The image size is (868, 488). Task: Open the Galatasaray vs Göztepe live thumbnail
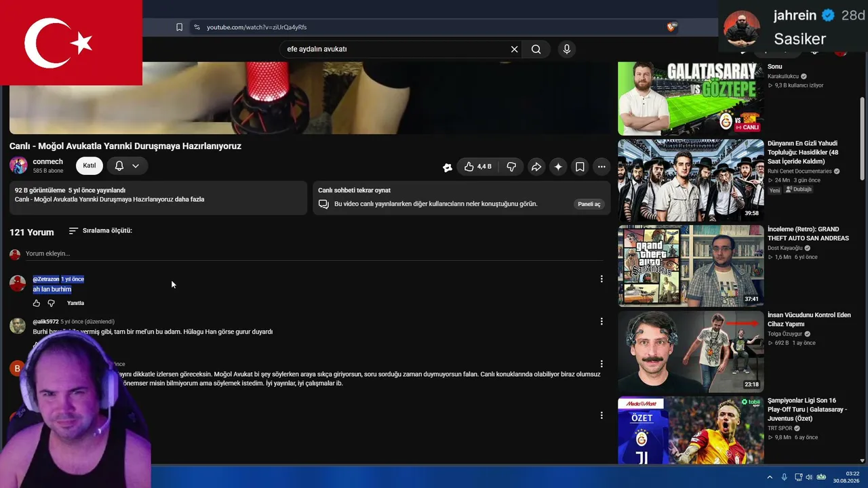[x=690, y=98]
